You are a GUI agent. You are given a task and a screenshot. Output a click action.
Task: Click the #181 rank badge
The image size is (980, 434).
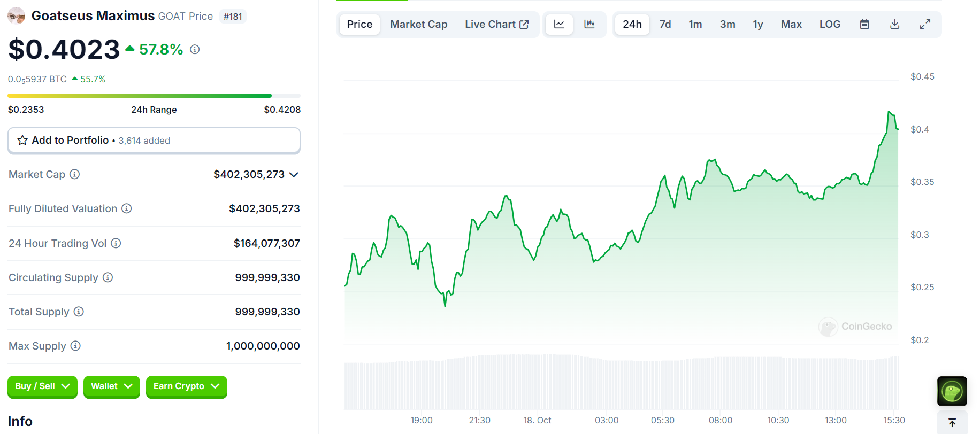(233, 17)
